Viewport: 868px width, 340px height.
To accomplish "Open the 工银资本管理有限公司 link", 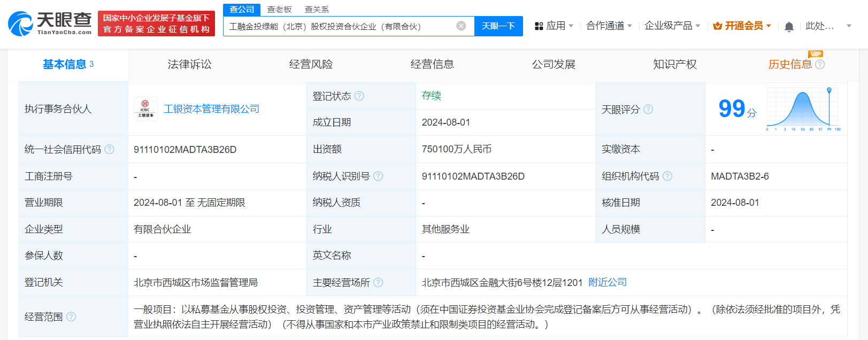I will coord(211,109).
